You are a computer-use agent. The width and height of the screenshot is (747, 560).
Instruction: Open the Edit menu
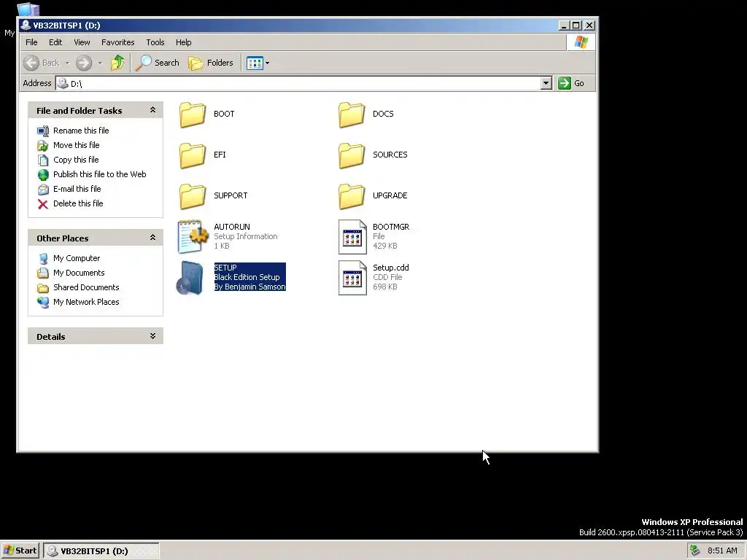click(55, 42)
